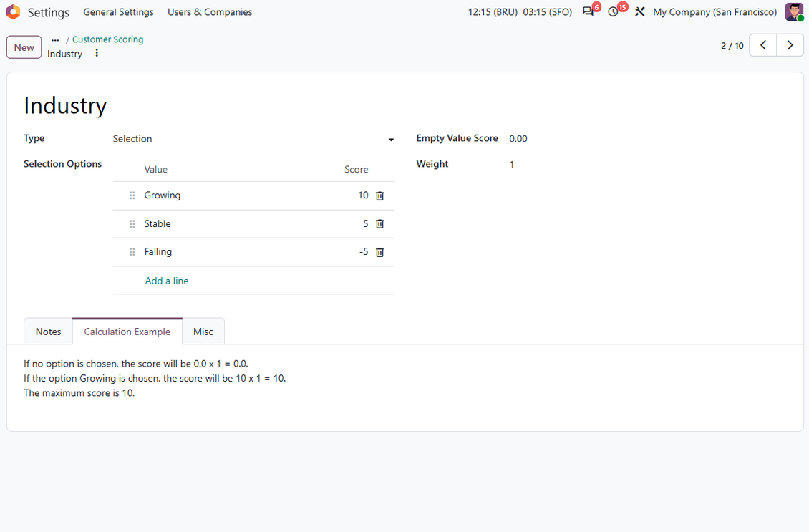The width and height of the screenshot is (809, 532).
Task: Expand the breadcrumb ellipsis
Action: click(x=55, y=39)
